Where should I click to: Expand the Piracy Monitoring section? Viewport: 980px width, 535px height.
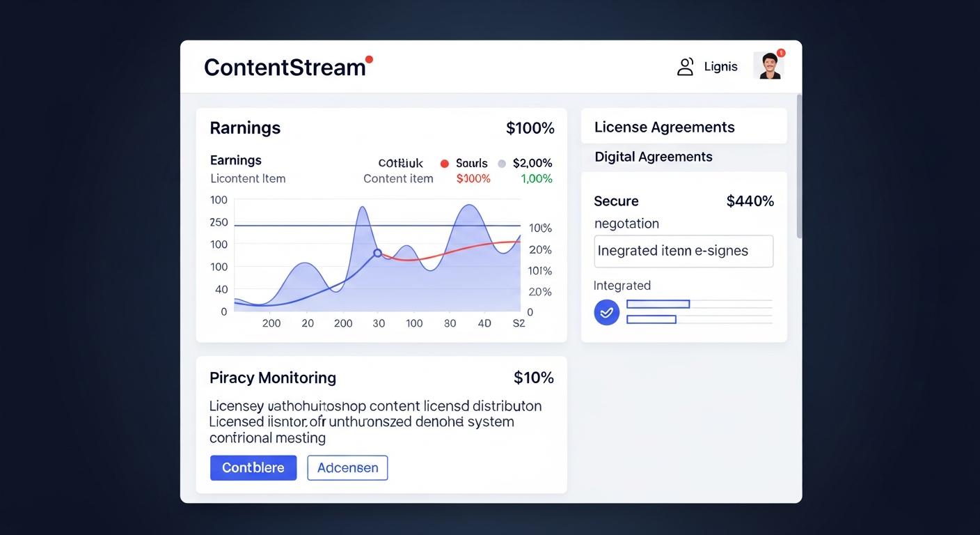pos(273,377)
